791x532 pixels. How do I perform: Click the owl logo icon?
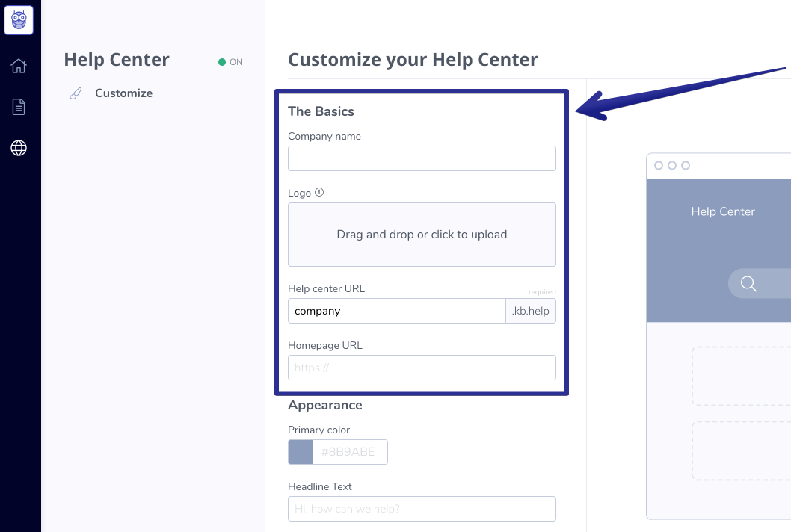point(19,20)
